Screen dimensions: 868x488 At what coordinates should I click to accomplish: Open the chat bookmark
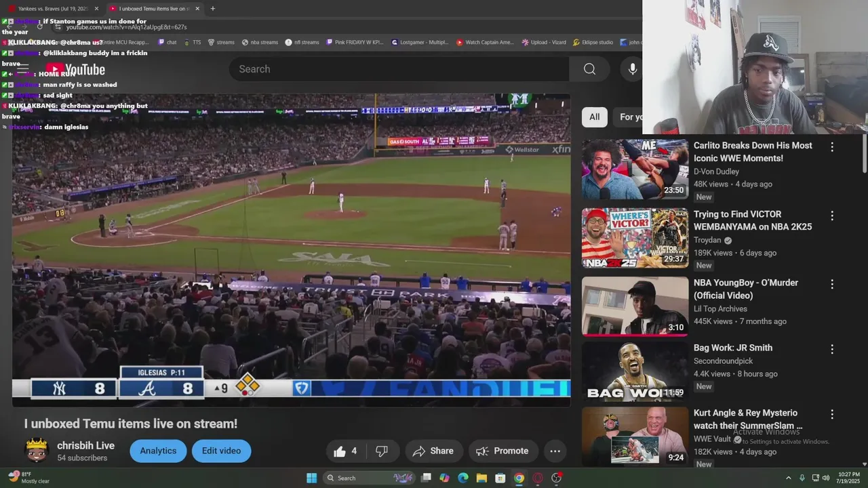point(167,42)
